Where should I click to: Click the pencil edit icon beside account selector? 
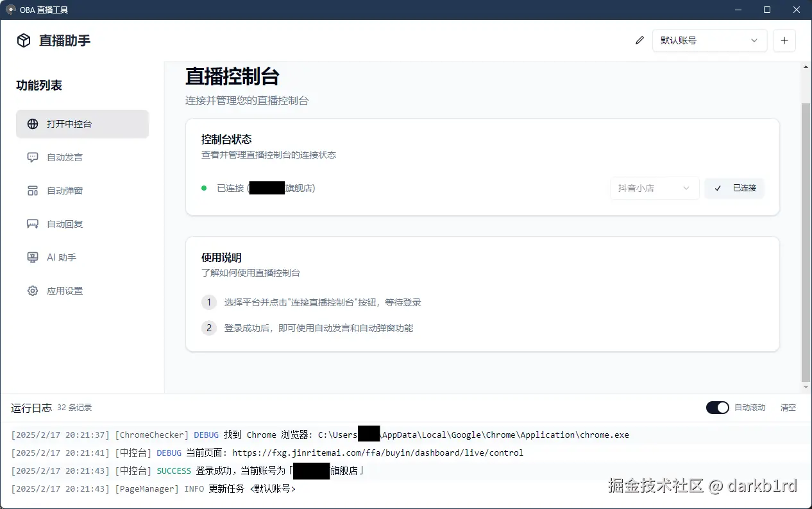pyautogui.click(x=639, y=40)
